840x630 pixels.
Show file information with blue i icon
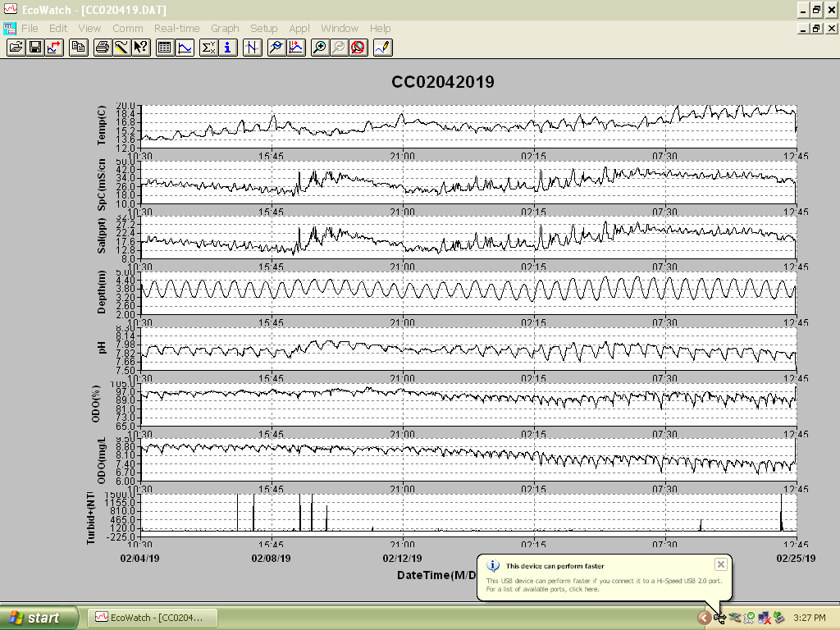coord(228,48)
